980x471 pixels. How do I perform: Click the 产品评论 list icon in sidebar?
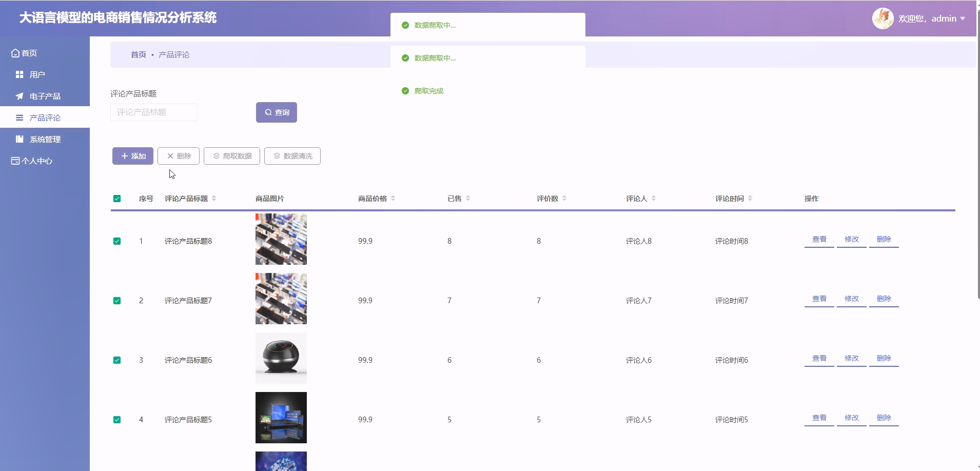19,117
